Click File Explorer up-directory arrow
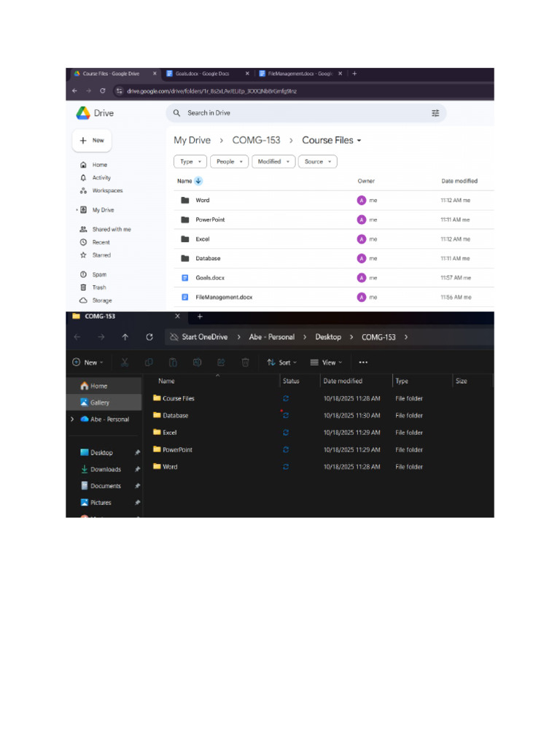 [x=125, y=337]
